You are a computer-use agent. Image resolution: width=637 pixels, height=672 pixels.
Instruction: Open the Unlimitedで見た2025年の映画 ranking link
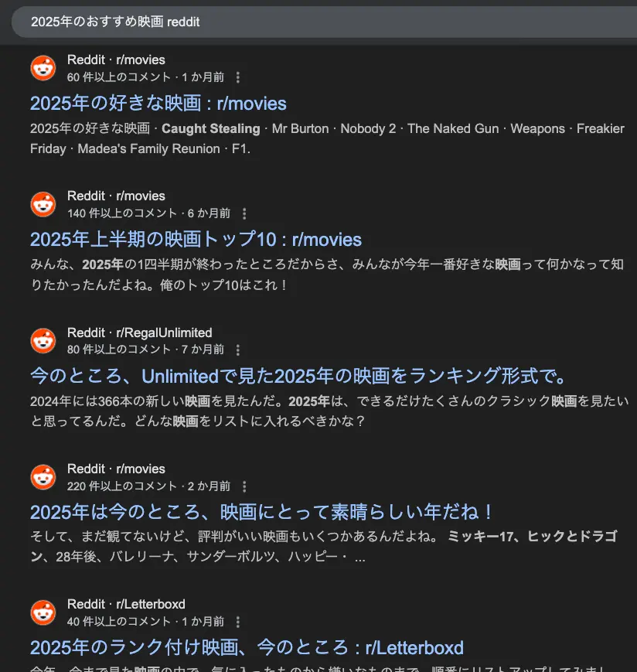pos(298,376)
